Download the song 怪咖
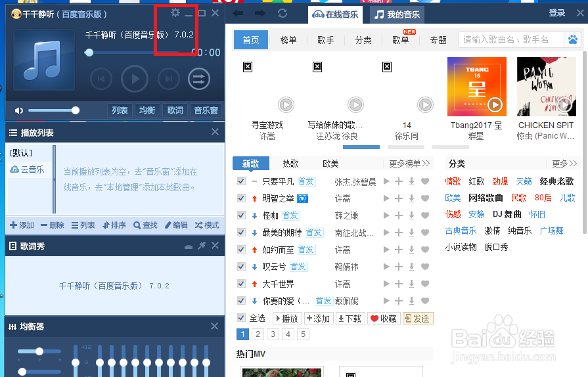The image size is (588, 377). coord(411,215)
